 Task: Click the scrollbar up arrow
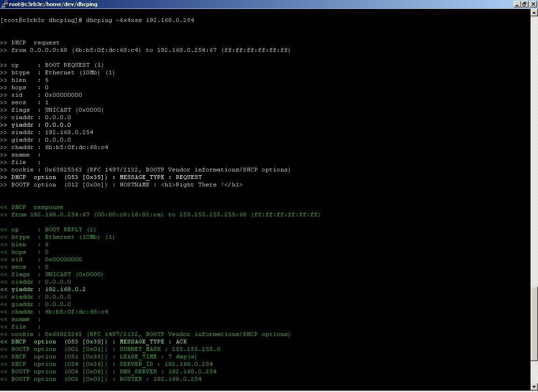pos(534,13)
